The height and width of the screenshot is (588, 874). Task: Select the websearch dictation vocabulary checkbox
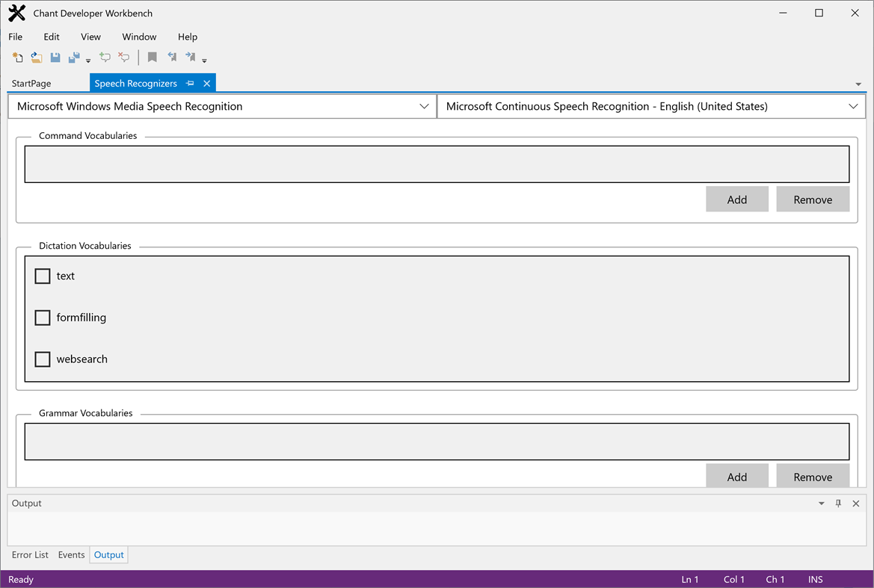(x=43, y=359)
